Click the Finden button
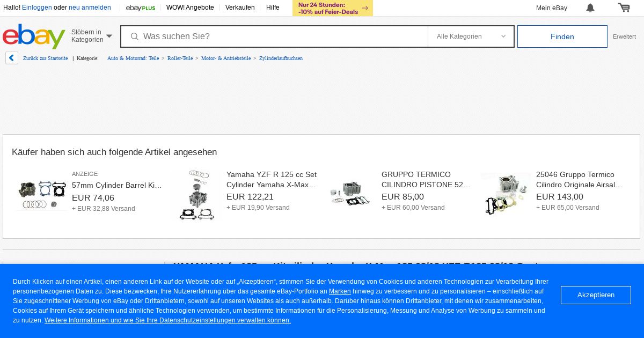Viewport: 644px width, 338px height. 562,36
